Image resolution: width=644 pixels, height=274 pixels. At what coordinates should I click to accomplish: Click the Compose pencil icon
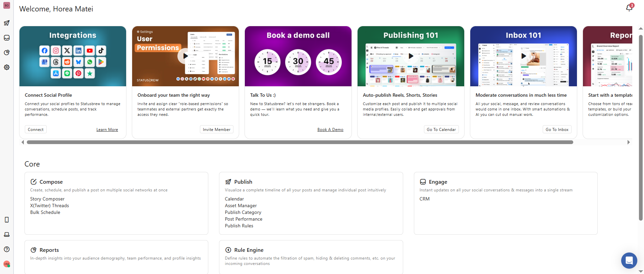point(34,182)
